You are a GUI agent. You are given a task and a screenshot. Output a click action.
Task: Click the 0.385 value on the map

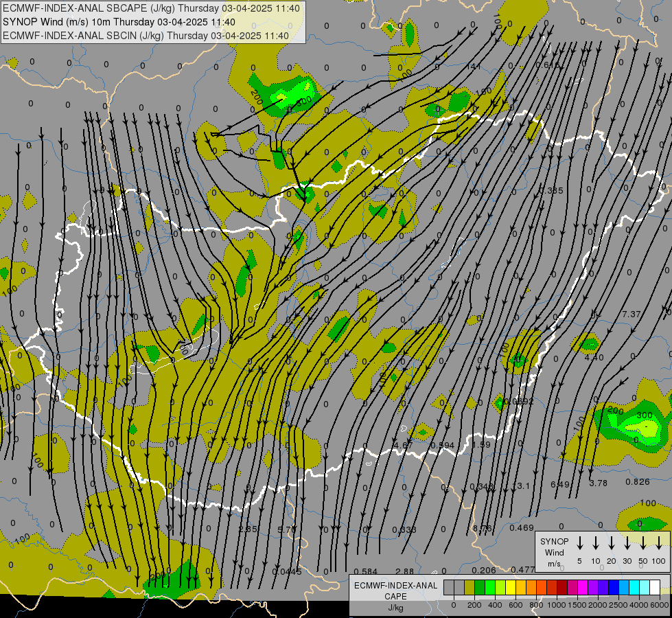pyautogui.click(x=551, y=190)
